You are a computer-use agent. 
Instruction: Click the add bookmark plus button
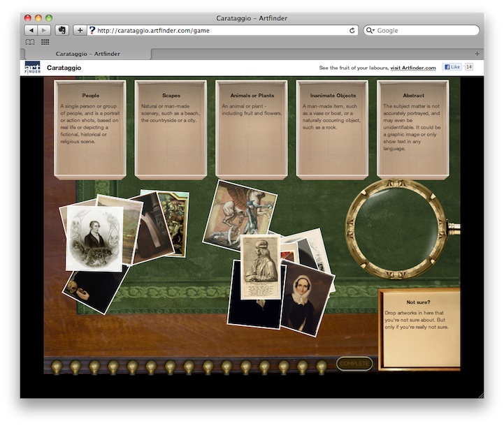coord(80,31)
